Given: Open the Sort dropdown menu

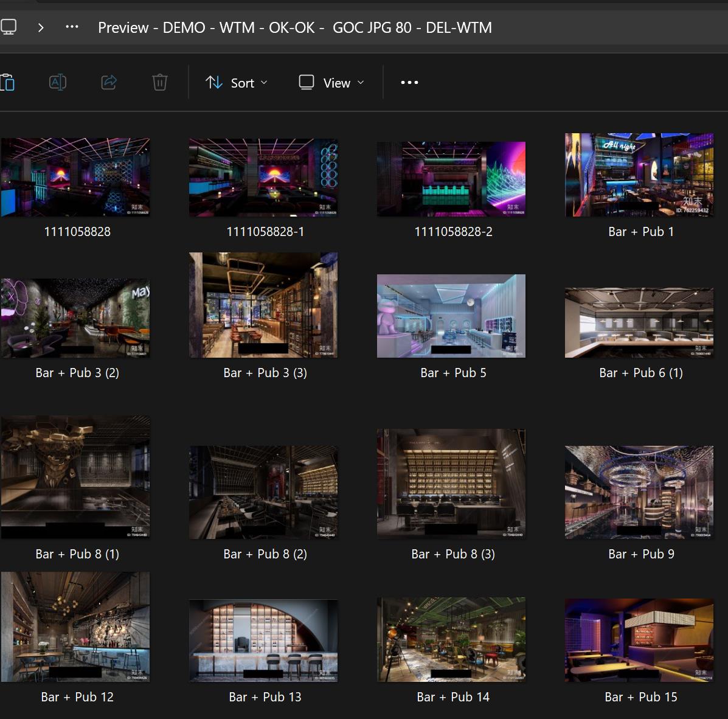Looking at the screenshot, I should [237, 83].
